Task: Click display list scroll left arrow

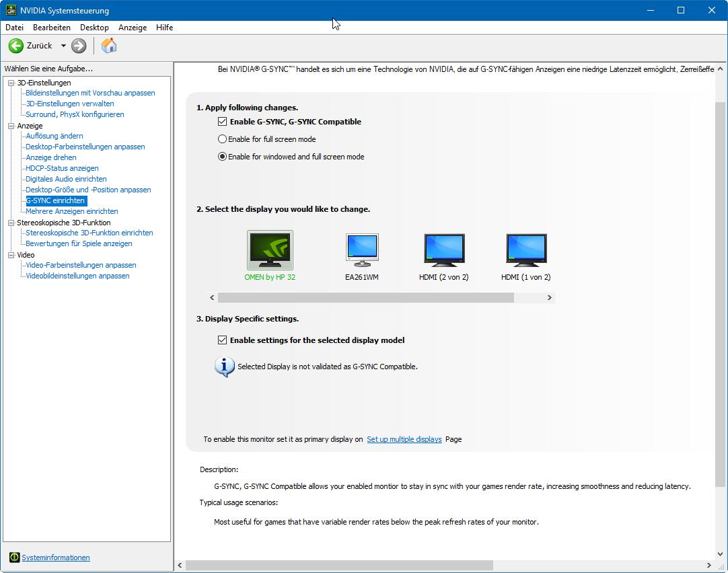Action: coord(212,297)
